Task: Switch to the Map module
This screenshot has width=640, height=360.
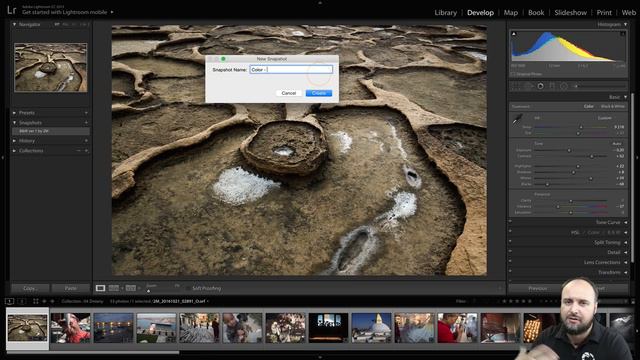Action: (x=510, y=13)
